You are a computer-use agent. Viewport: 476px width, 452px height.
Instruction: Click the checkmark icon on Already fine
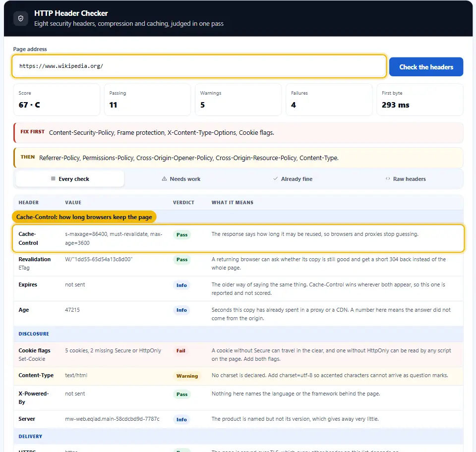(x=275, y=179)
